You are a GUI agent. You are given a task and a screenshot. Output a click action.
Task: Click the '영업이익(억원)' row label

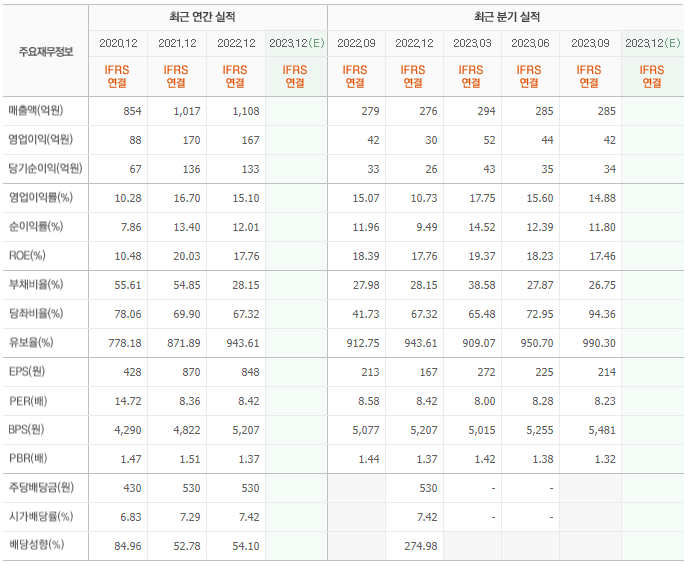(x=40, y=139)
